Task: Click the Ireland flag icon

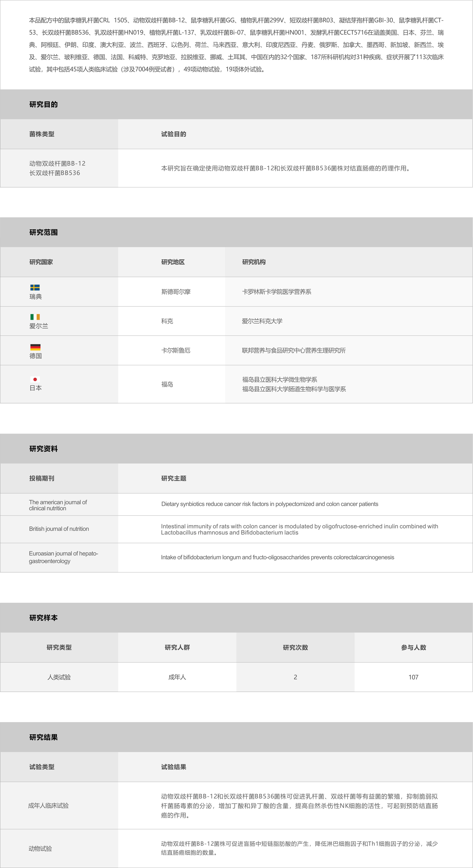Action: 35,317
